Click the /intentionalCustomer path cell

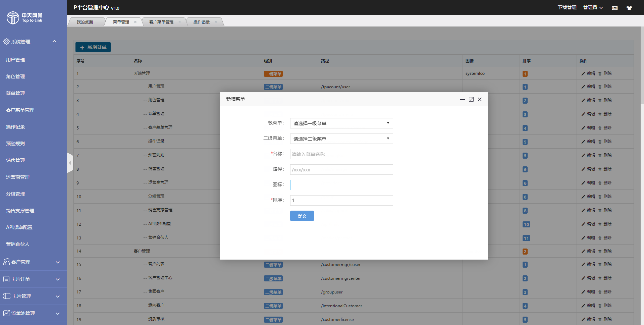[341, 306]
